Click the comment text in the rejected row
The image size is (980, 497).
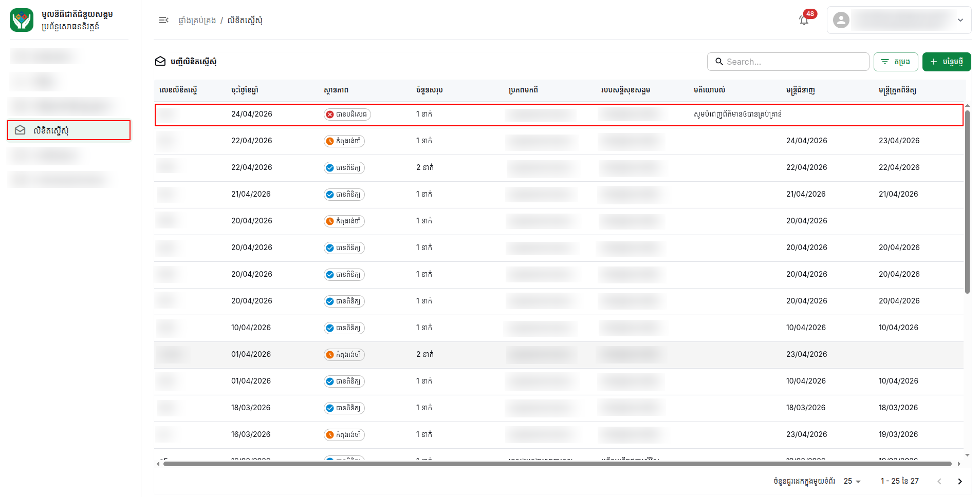(x=737, y=114)
